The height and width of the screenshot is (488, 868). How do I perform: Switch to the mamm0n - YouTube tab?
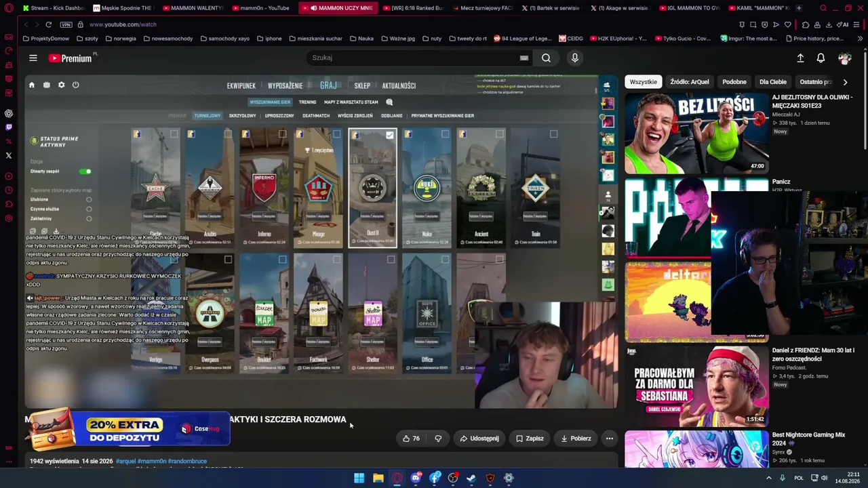[x=260, y=8]
